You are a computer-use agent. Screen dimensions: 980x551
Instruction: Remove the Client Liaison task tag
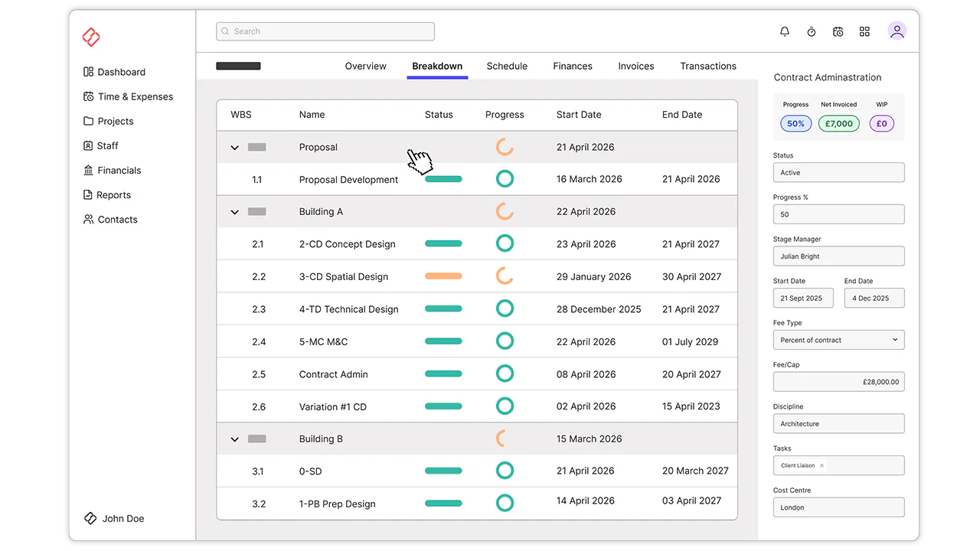click(822, 465)
